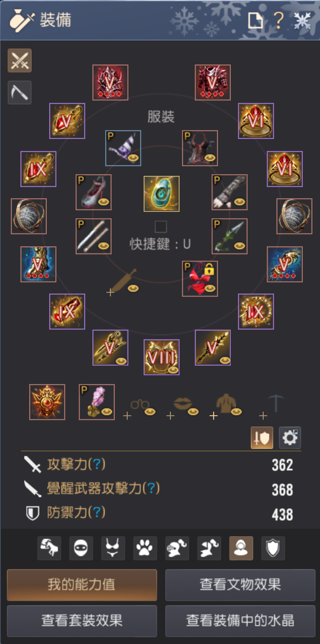
Task: Open the 查看裝備中的水晶 button
Action: pos(240,621)
